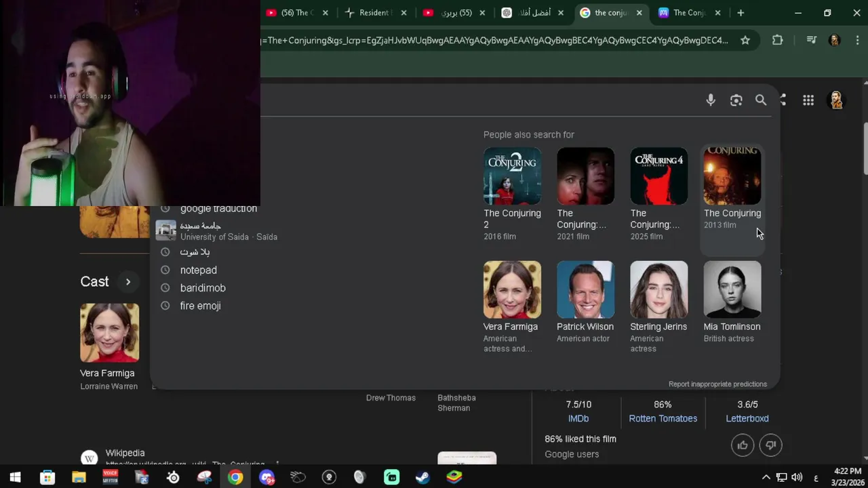Open the Google account avatar on search page
868x488 pixels.
click(836, 100)
